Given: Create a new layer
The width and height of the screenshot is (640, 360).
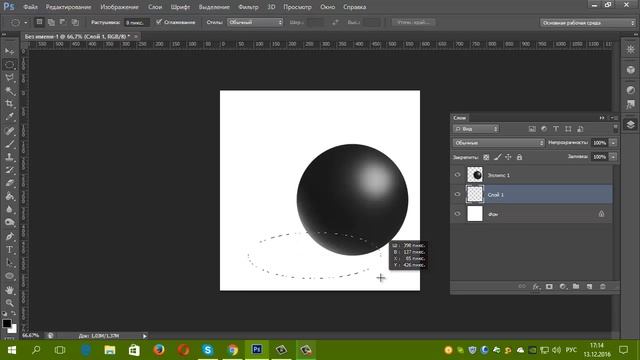Looking at the screenshot, I should (589, 287).
